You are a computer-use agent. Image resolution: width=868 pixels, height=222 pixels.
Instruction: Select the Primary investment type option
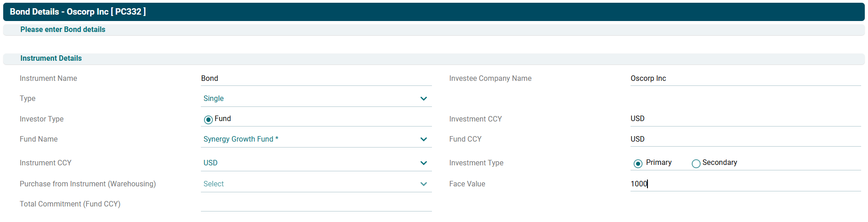[x=638, y=164]
